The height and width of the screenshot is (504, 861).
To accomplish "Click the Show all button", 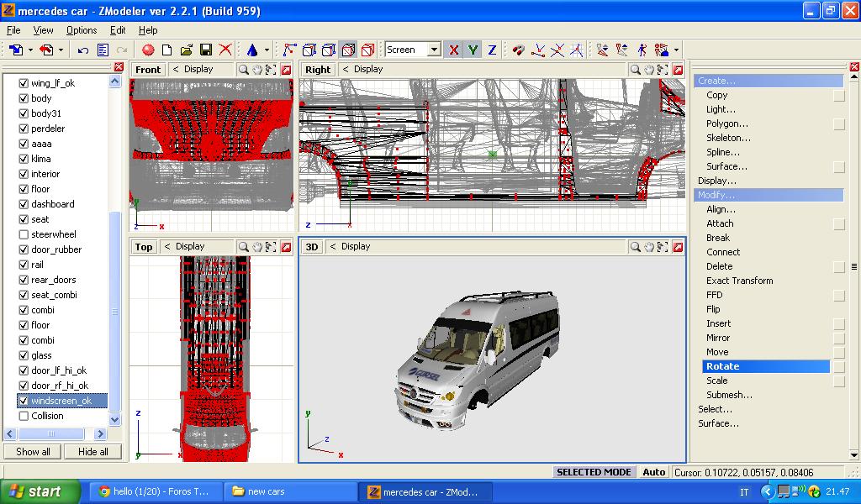I will [x=33, y=452].
